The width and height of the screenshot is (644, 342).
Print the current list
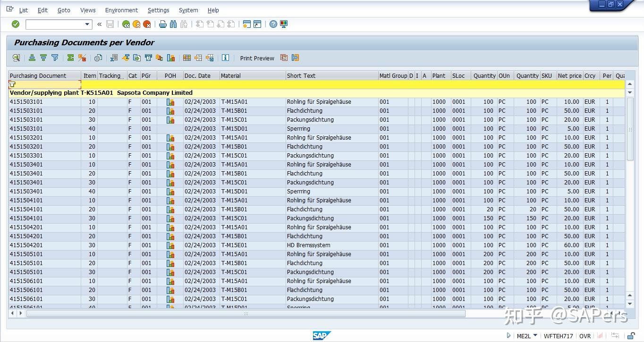click(162, 24)
